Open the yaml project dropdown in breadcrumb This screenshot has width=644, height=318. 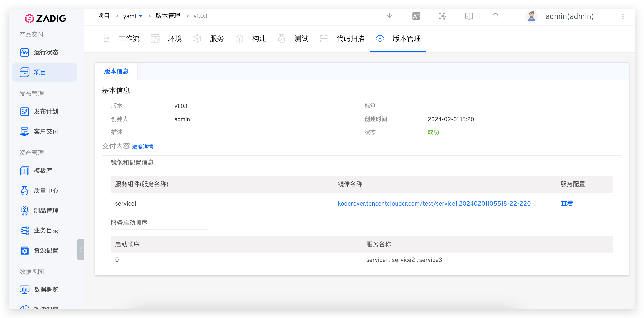(133, 16)
